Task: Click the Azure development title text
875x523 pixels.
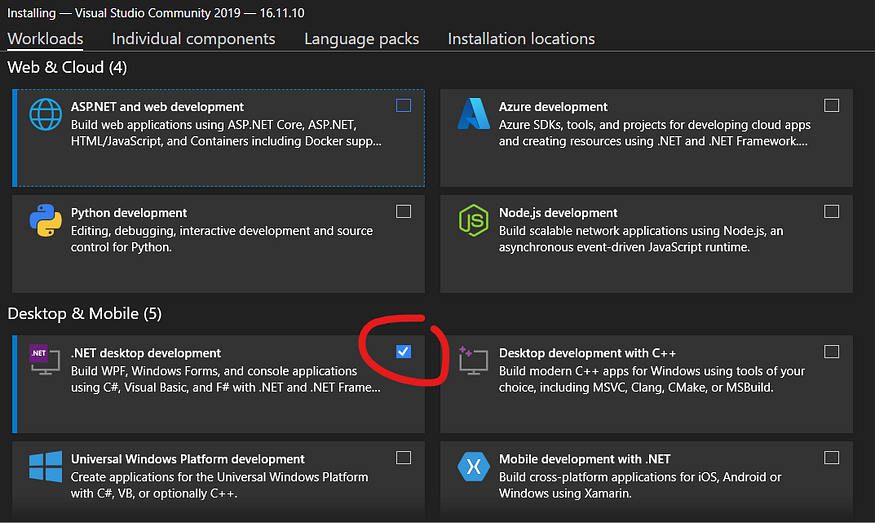Action: (553, 107)
